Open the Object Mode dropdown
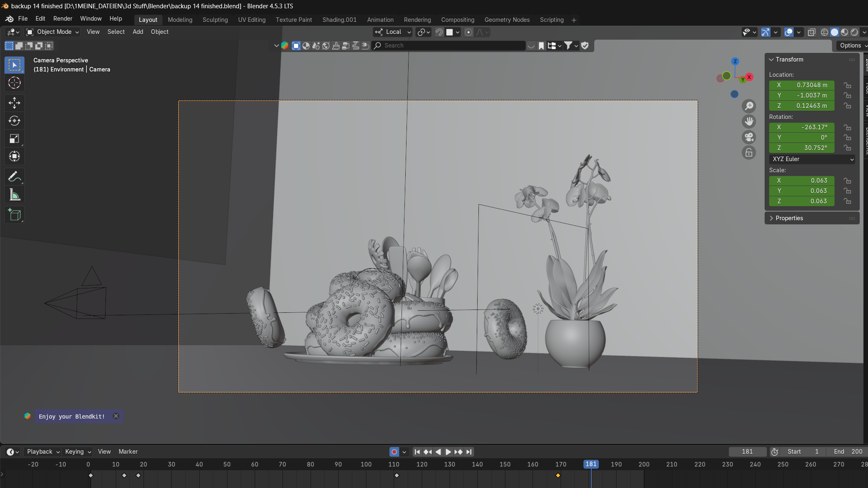868x488 pixels. [52, 32]
